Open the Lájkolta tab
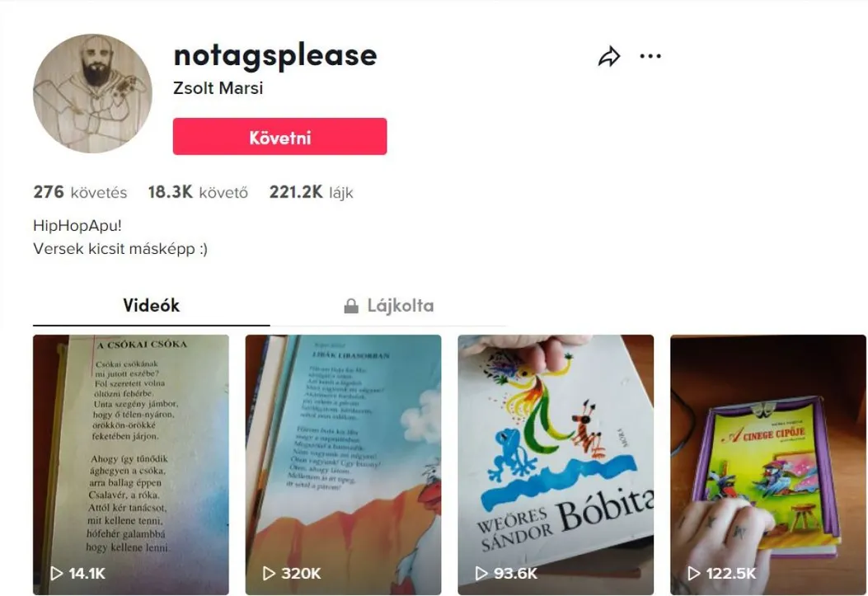This screenshot has height=596, width=868. pos(389,306)
